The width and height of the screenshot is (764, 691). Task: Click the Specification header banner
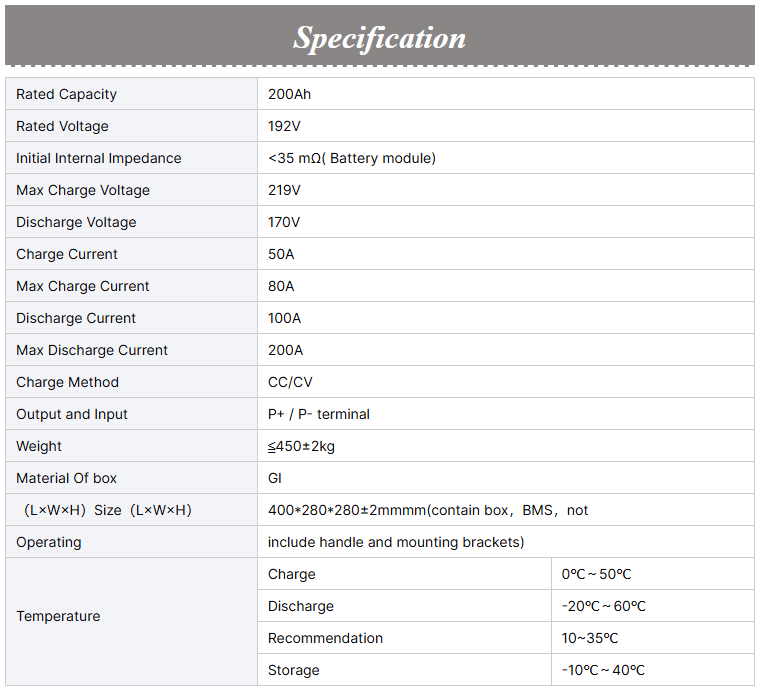380,37
